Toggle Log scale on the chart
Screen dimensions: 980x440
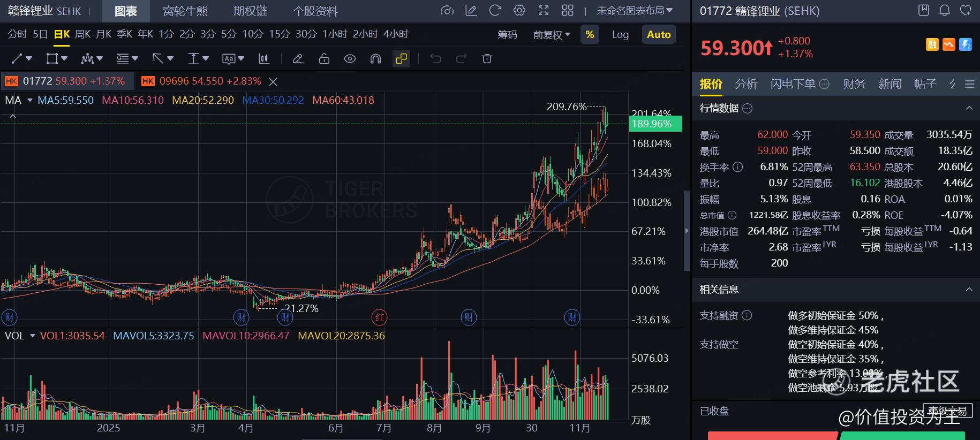(620, 35)
